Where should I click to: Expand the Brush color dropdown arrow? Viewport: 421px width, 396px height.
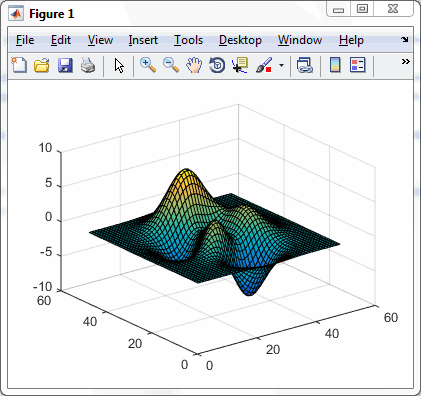click(282, 65)
